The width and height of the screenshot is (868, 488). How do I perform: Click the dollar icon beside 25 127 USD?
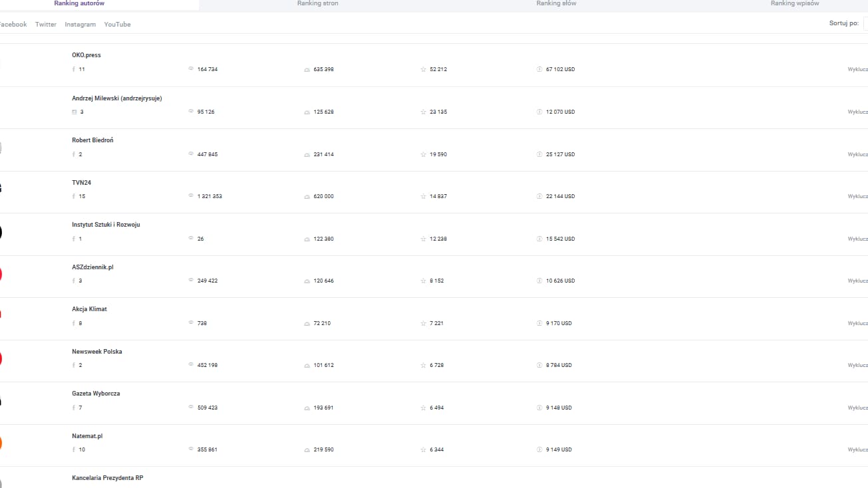tap(539, 154)
